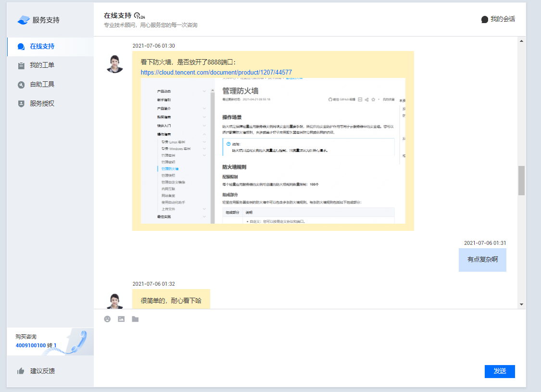This screenshot has width=541, height=392.
Task: Click the chat scrollbar down arrow
Action: [x=521, y=304]
